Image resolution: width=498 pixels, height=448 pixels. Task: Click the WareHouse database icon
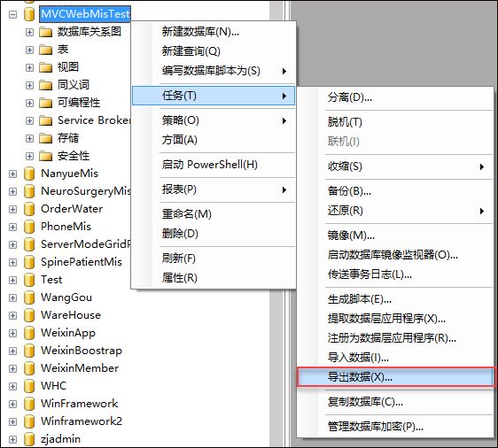click(29, 316)
